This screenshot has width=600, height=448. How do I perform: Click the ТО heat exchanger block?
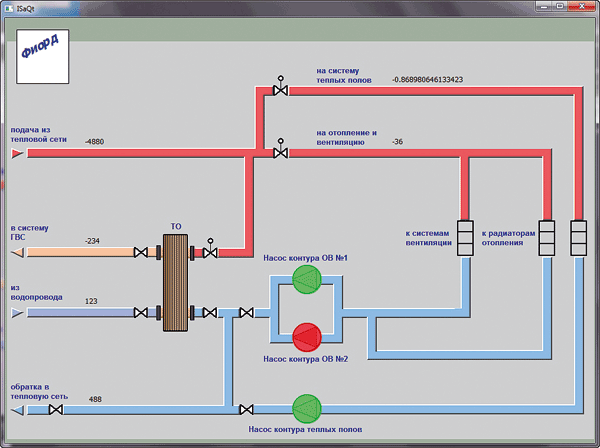click(x=175, y=283)
